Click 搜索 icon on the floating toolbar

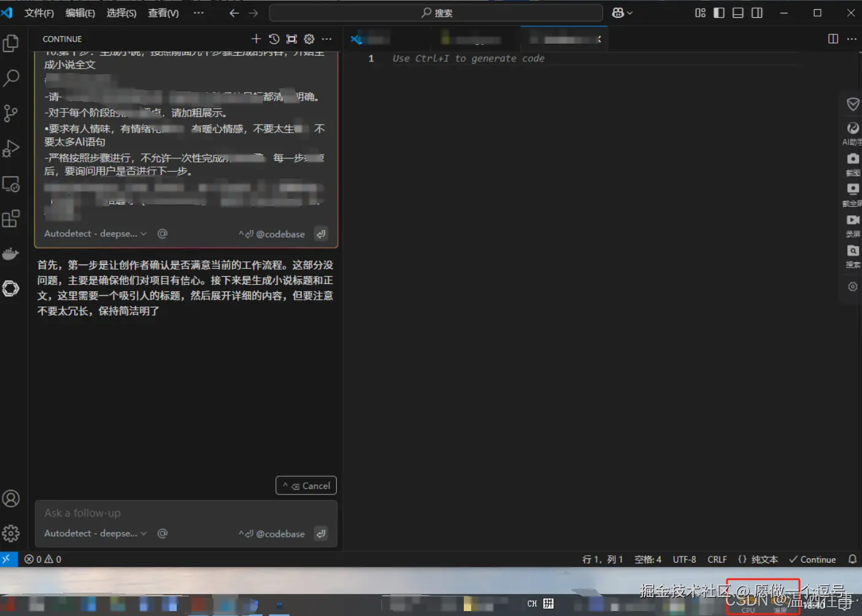(x=853, y=256)
